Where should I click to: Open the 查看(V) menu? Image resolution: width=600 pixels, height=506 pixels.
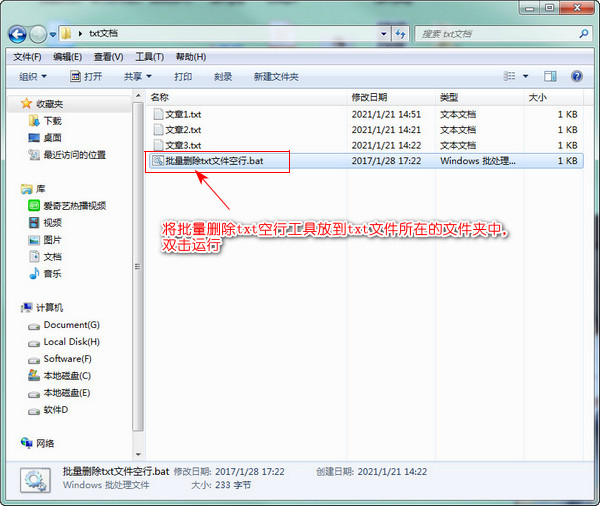pos(109,57)
